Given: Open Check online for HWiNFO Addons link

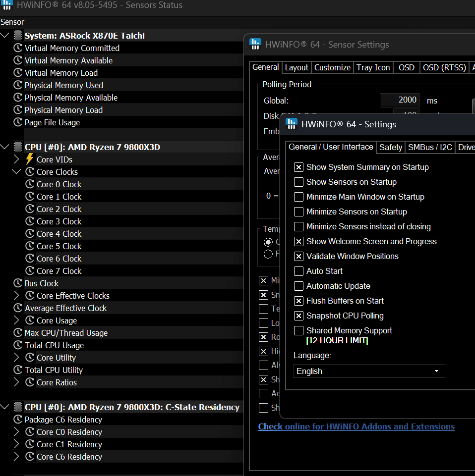Looking at the screenshot, I should tap(356, 426).
